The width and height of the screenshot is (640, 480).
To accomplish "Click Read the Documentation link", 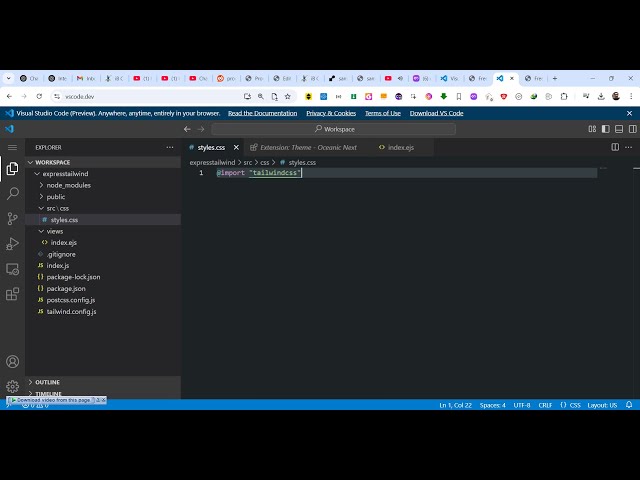I will 262,113.
